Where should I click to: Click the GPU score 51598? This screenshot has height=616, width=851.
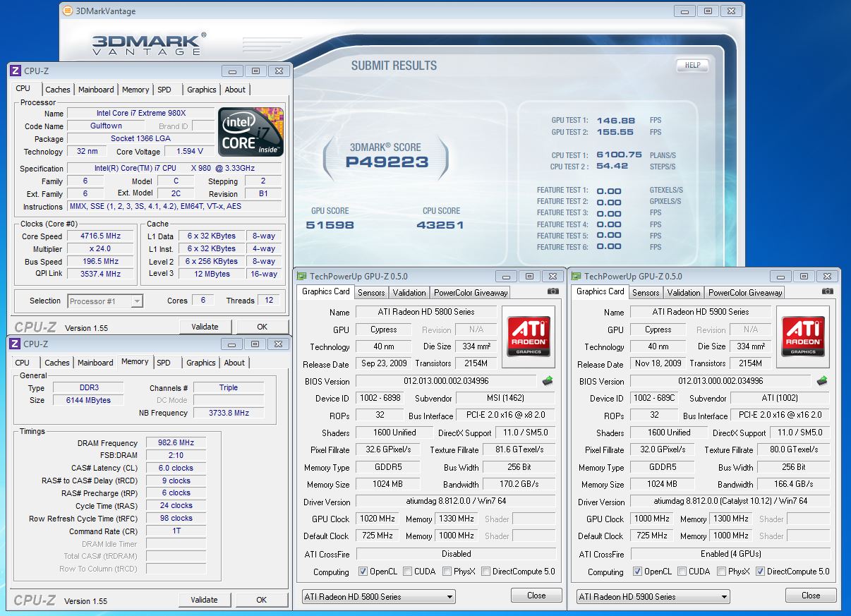click(x=330, y=225)
